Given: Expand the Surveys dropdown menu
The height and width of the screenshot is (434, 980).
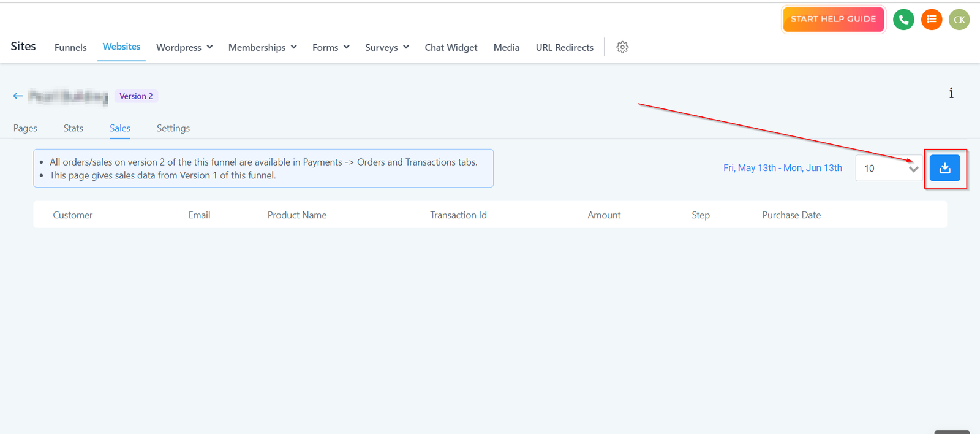Looking at the screenshot, I should (386, 47).
